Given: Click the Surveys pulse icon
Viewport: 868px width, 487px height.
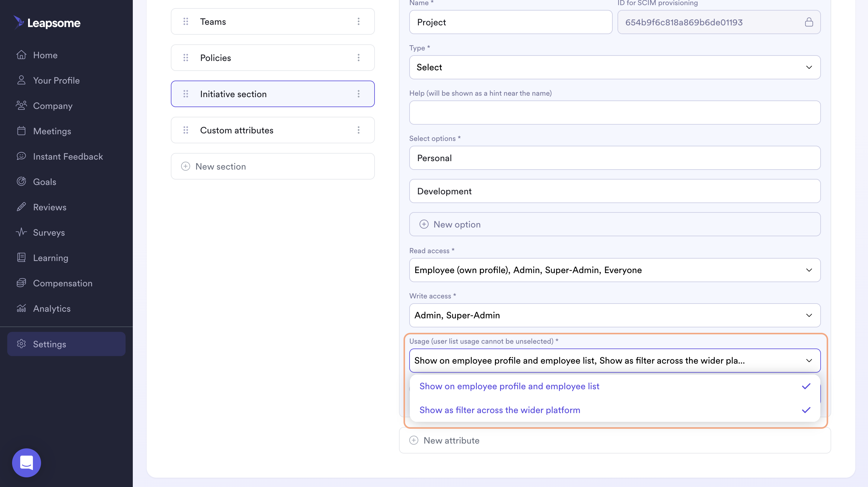Looking at the screenshot, I should click(21, 232).
